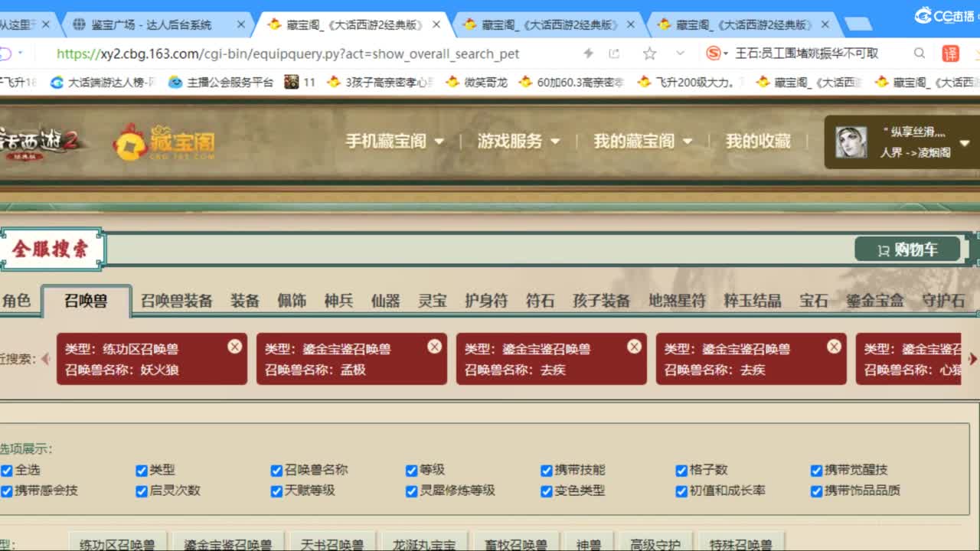Select the 护身符 category tab
The width and height of the screenshot is (980, 551).
coord(486,301)
